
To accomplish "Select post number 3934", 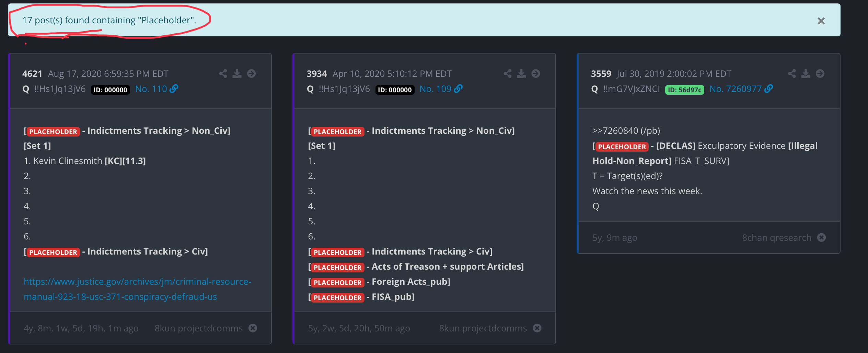I will 317,74.
